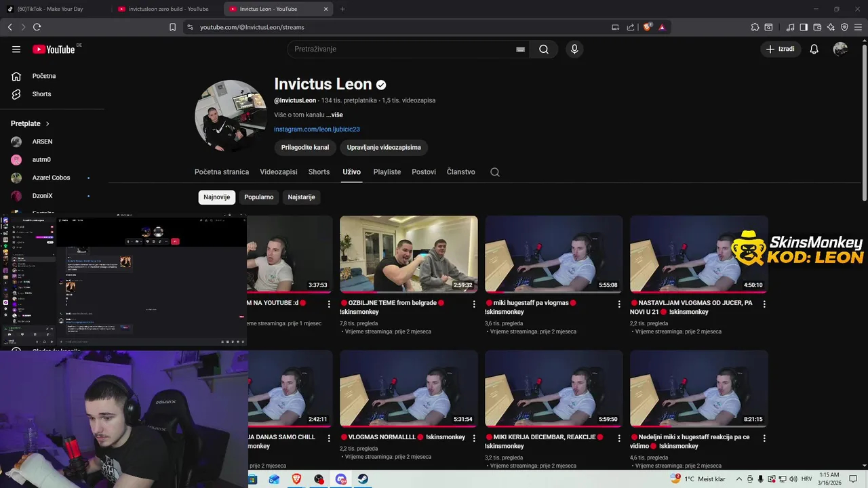The width and height of the screenshot is (868, 488).
Task: Open the on-screen keyboard icon in search box
Action: pyautogui.click(x=520, y=49)
